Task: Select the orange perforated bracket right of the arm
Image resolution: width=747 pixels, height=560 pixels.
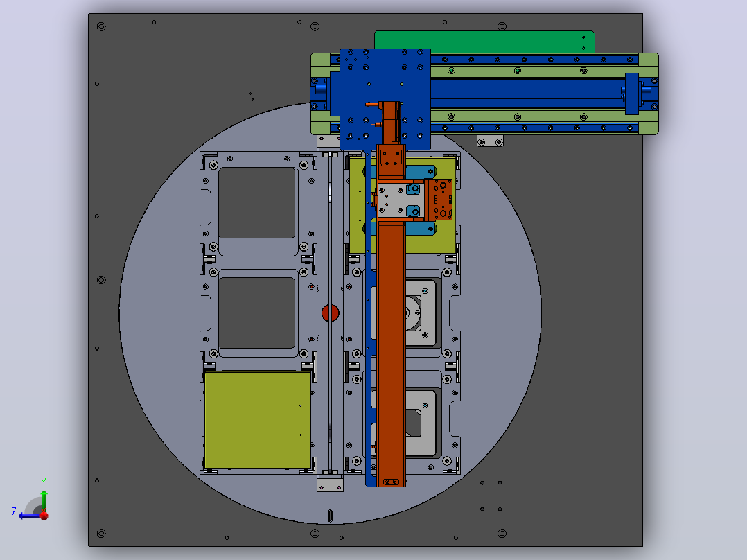Action: (x=442, y=200)
